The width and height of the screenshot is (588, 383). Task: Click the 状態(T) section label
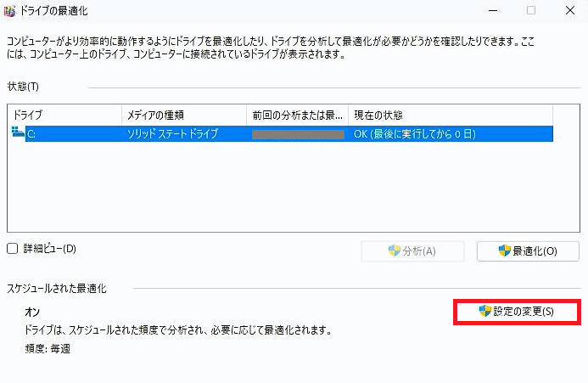[23, 87]
